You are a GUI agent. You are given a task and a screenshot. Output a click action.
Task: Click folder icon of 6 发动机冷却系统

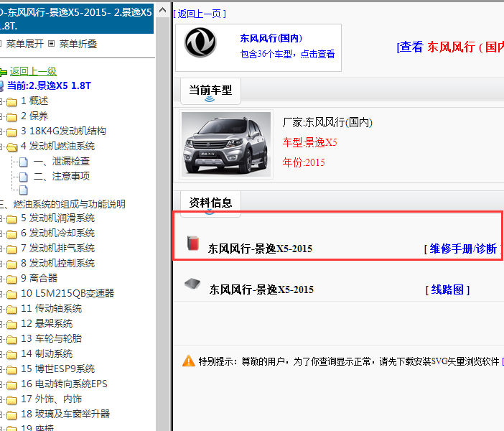(11, 234)
